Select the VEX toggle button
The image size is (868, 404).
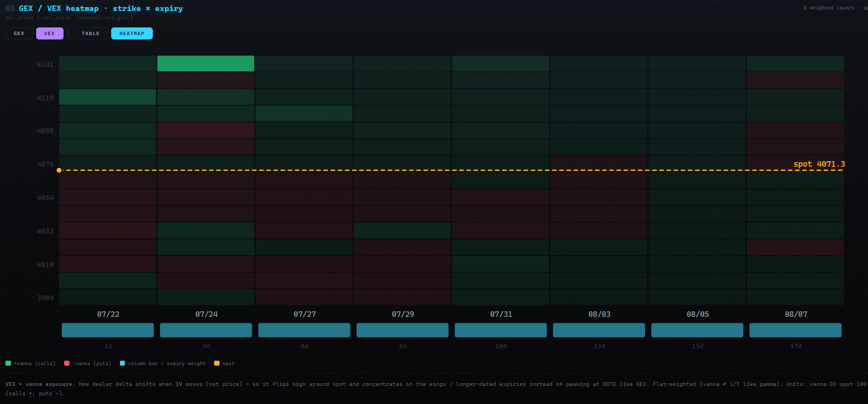tap(50, 33)
